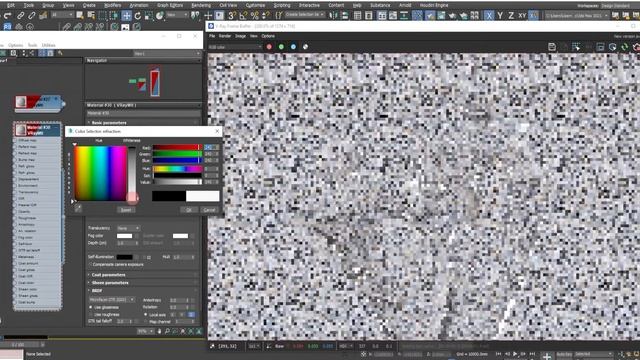Open the Arnold menu

click(x=405, y=5)
